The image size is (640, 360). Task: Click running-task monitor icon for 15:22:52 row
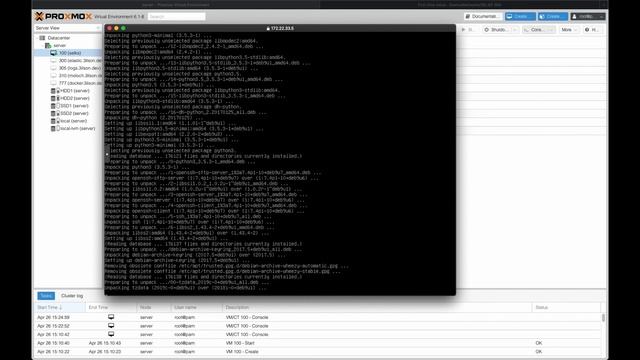pos(111,326)
